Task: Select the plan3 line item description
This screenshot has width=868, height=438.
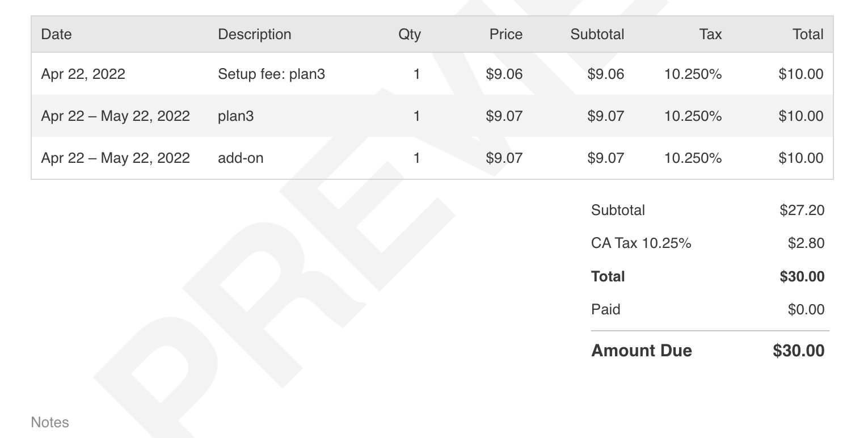Action: point(235,116)
